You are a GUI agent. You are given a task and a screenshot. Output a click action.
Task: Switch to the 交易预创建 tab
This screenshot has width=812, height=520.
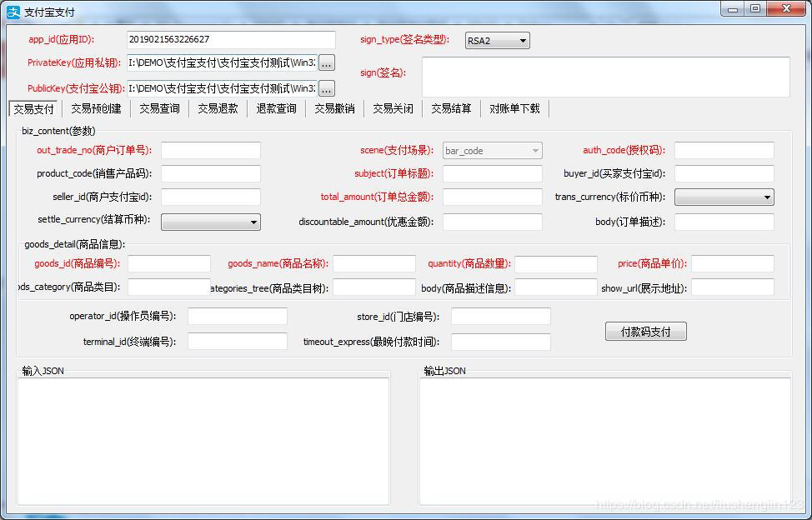[97, 108]
